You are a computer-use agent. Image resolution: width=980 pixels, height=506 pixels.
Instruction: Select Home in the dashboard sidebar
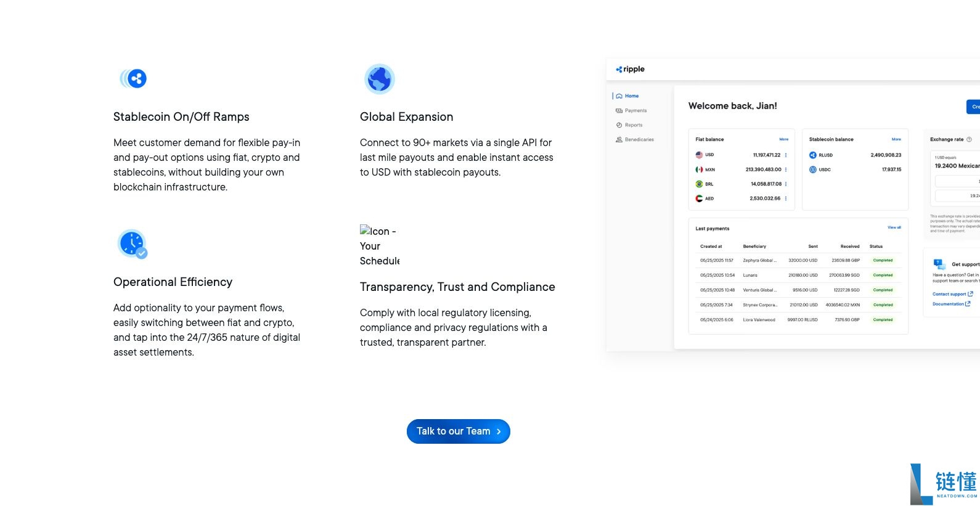[631, 96]
